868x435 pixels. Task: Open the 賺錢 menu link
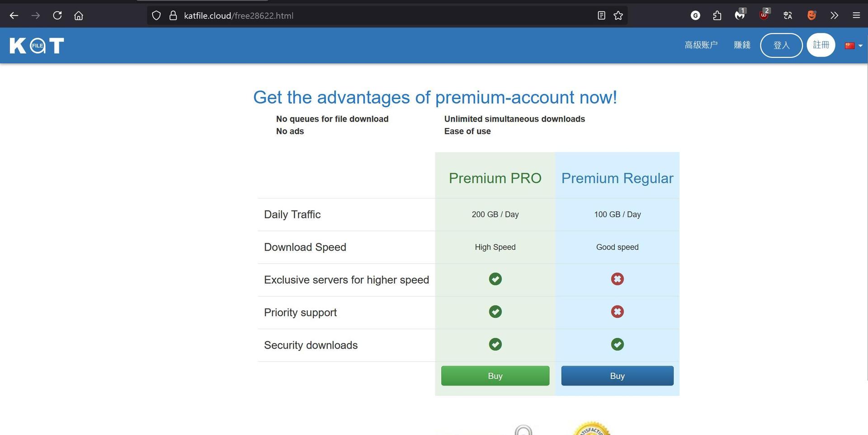pos(742,45)
